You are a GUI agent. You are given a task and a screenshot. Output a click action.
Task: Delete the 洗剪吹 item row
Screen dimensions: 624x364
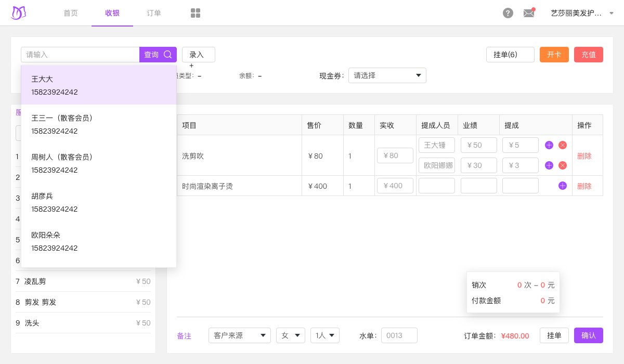tap(584, 155)
